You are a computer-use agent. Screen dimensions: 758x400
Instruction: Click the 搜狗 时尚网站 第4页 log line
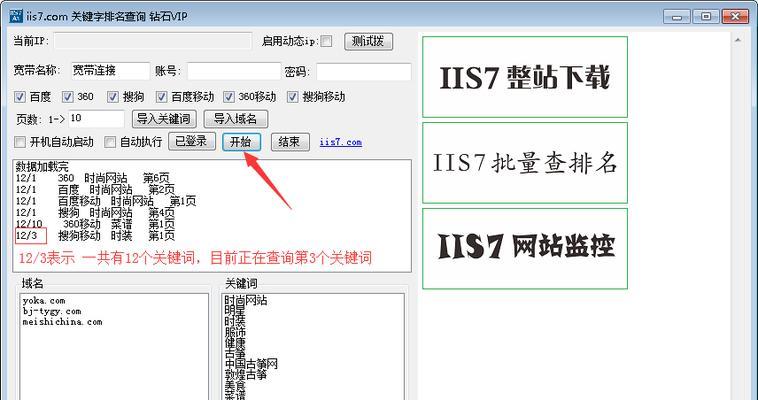pos(95,213)
